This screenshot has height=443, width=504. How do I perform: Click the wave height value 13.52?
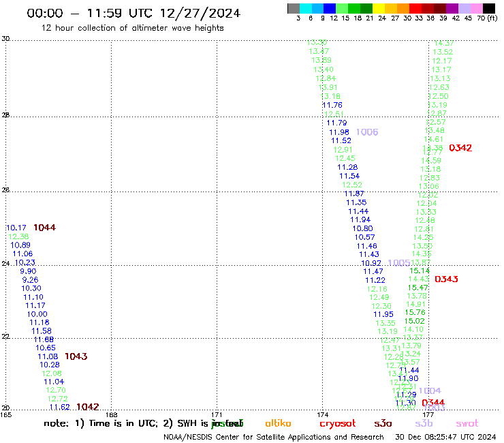443,52
